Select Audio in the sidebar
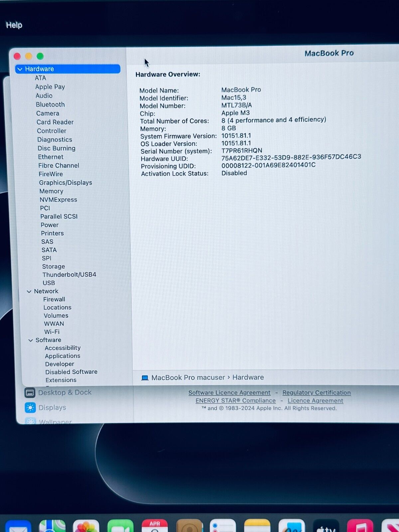 coord(44,96)
